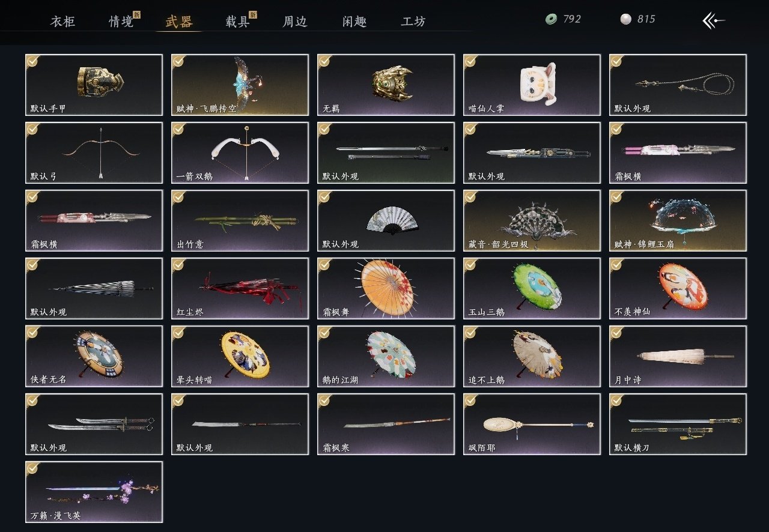Click the back arrow icon at top right
The height and width of the screenshot is (532, 769).
pyautogui.click(x=714, y=20)
